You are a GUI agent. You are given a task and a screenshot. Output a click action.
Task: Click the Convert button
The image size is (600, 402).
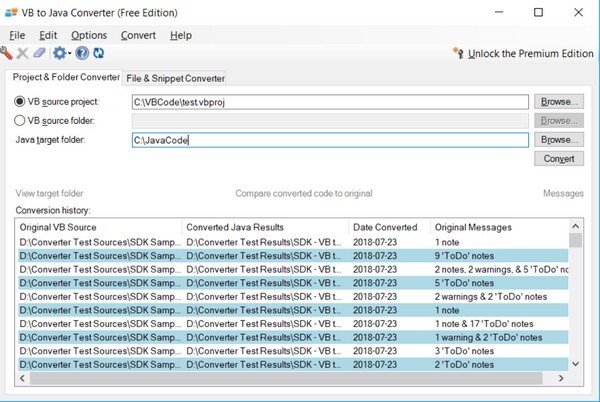click(x=559, y=159)
